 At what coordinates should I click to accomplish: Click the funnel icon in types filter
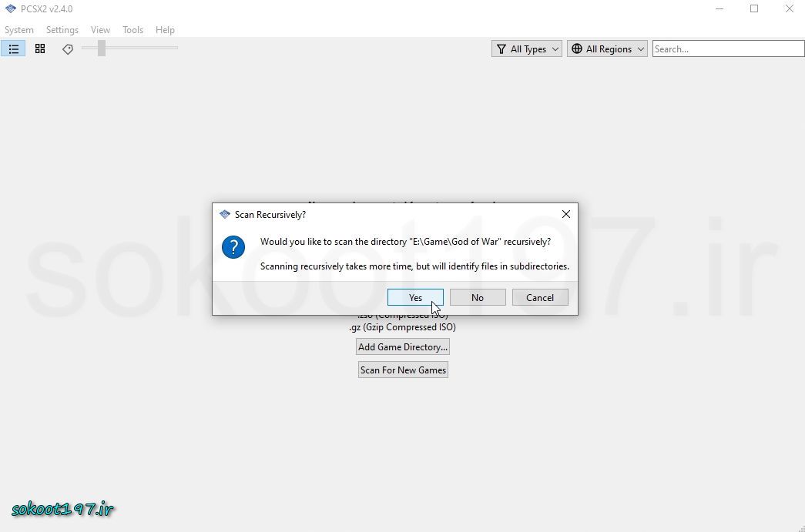click(x=501, y=49)
